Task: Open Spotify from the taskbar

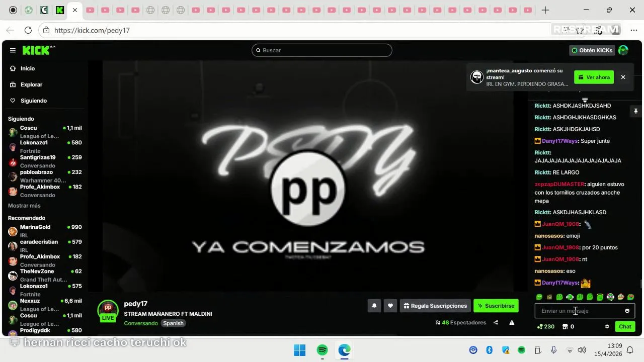Action: (x=322, y=350)
